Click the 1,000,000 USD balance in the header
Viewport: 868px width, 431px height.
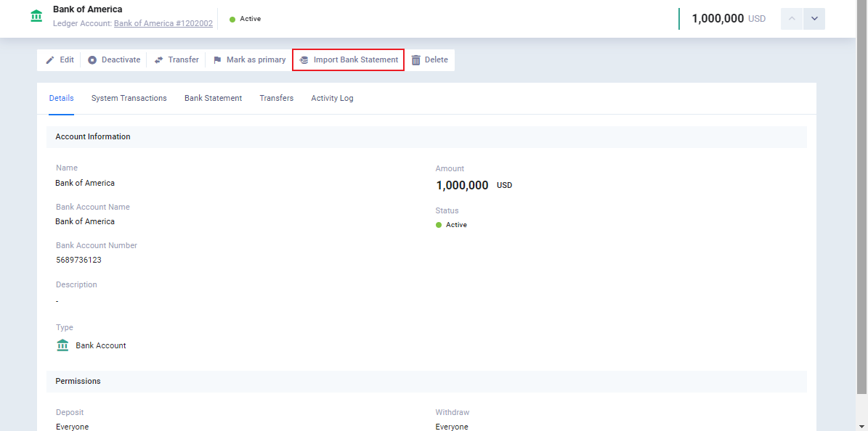pyautogui.click(x=729, y=19)
